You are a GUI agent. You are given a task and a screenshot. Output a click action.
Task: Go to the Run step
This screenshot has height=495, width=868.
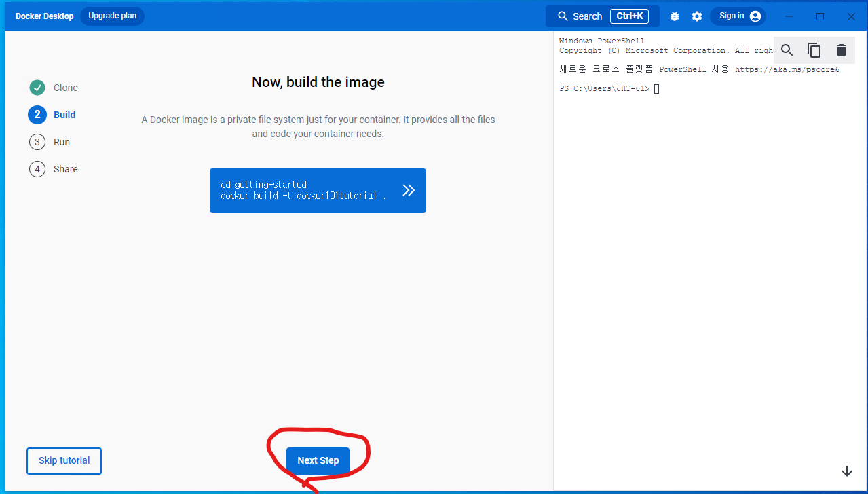pyautogui.click(x=50, y=142)
